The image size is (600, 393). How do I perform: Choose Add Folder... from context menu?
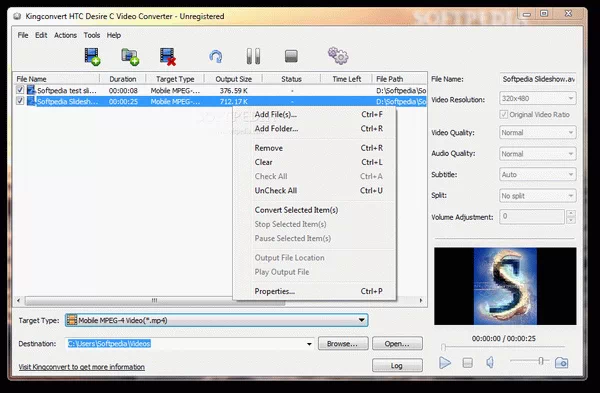[315, 129]
